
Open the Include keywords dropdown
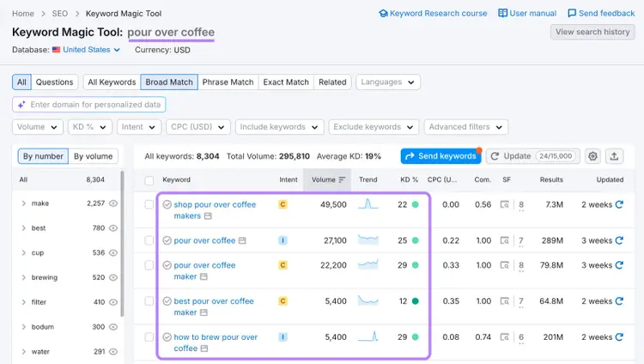point(279,127)
